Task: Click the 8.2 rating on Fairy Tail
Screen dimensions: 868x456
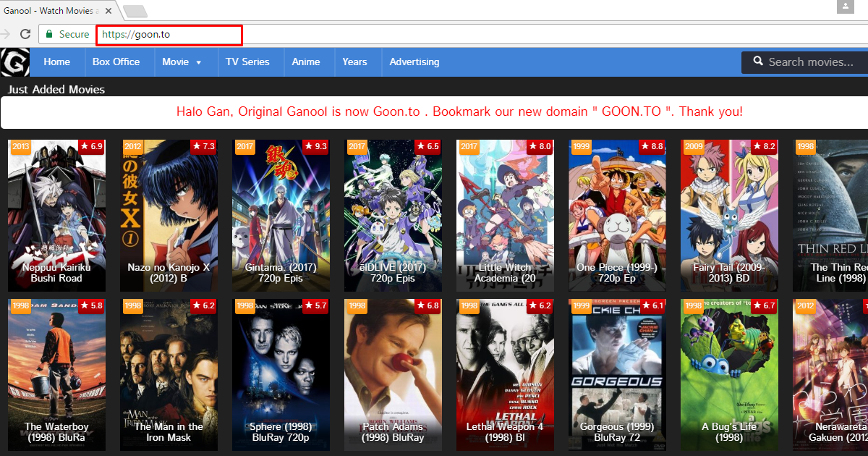Action: [x=765, y=146]
